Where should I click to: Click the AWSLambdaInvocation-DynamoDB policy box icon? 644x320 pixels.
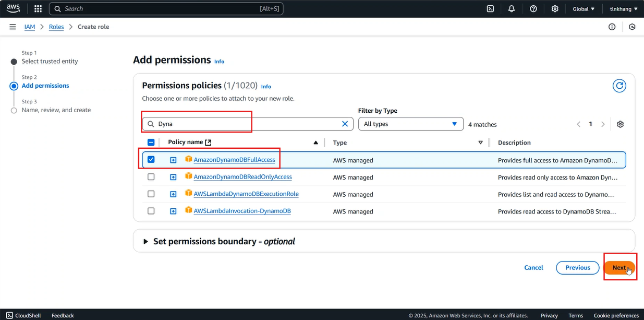click(189, 210)
